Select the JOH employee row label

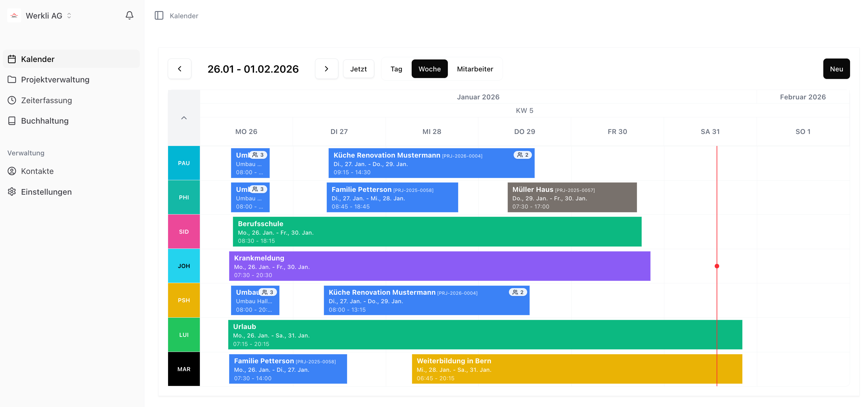pos(184,266)
